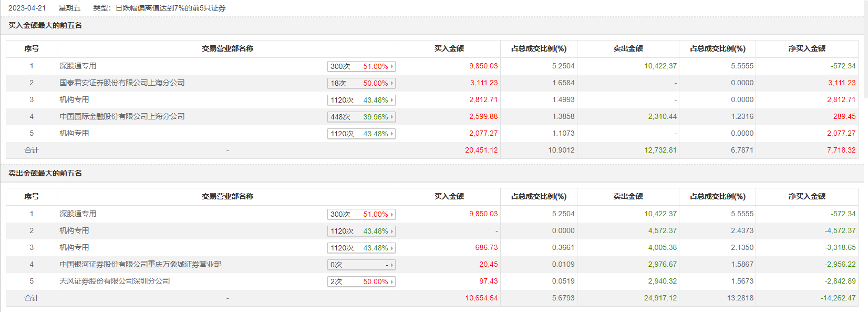Click 卖出金额 header in the sell table
868x312 pixels.
click(x=628, y=196)
